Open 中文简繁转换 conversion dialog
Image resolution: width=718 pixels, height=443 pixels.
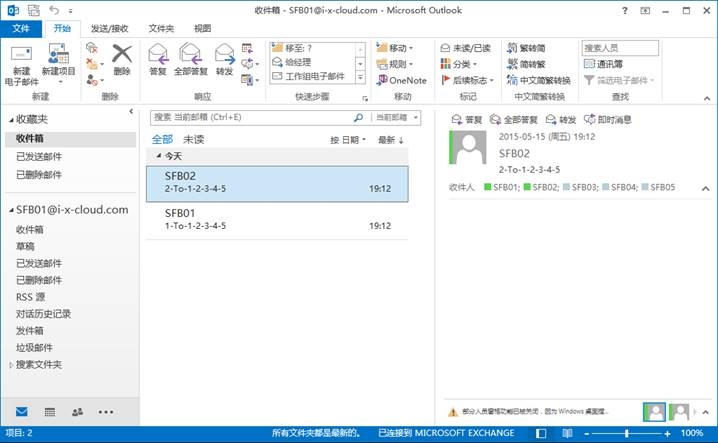point(538,80)
